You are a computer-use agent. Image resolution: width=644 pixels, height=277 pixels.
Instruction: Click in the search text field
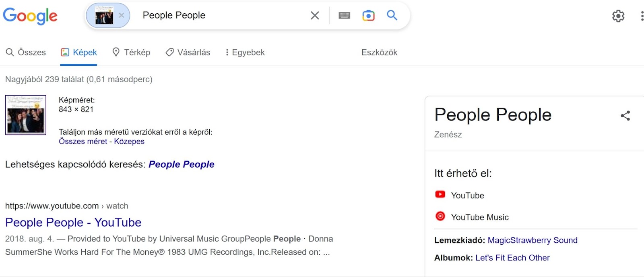[221, 15]
